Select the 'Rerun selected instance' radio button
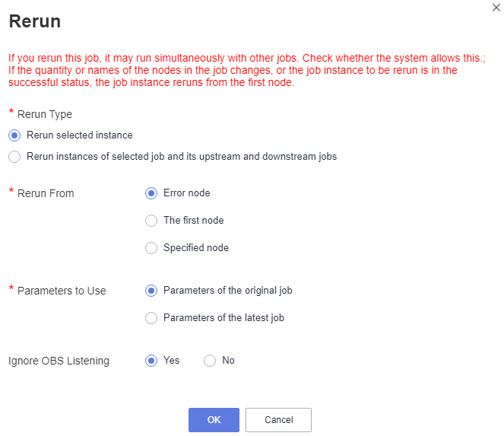The width and height of the screenshot is (504, 436). [14, 135]
